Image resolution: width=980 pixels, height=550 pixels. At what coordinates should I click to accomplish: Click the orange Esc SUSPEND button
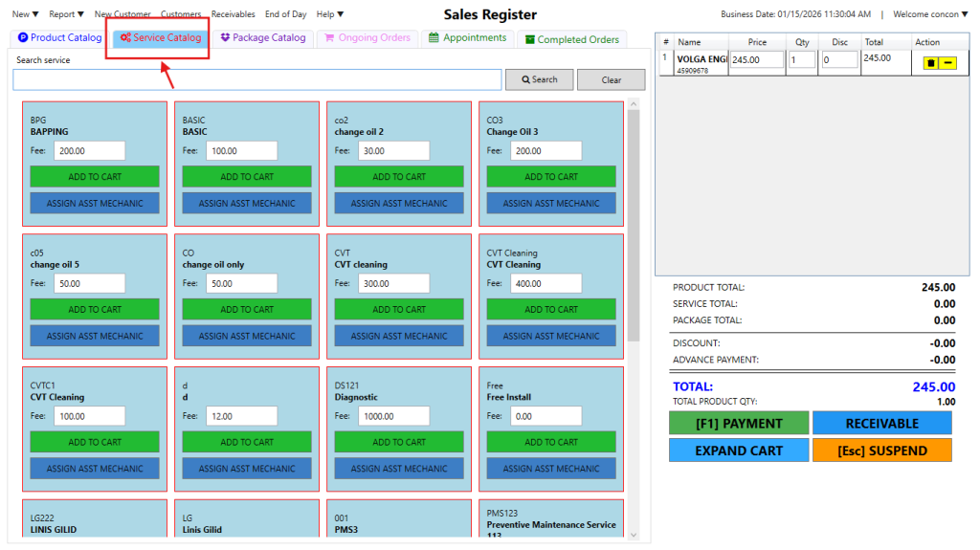881,451
